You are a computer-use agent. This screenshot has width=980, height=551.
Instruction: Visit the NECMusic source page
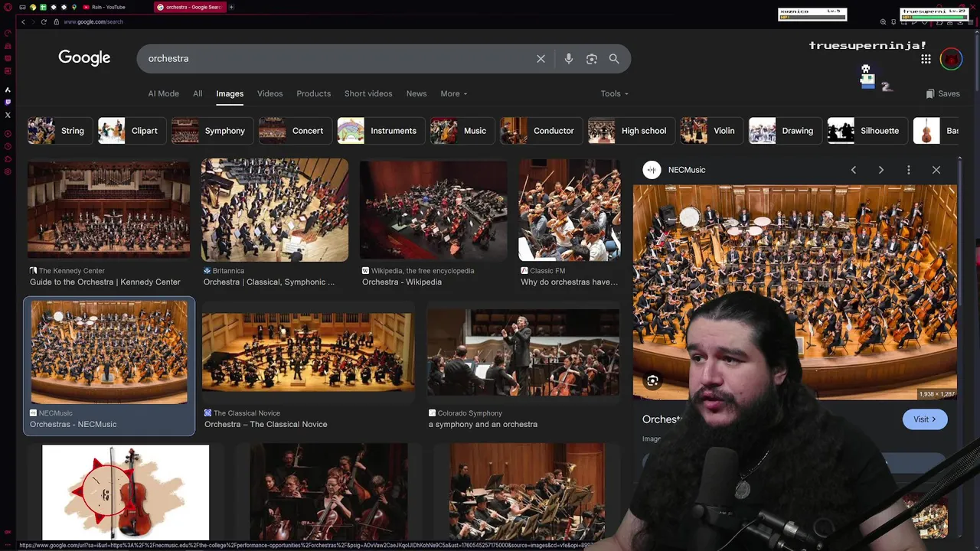point(925,419)
